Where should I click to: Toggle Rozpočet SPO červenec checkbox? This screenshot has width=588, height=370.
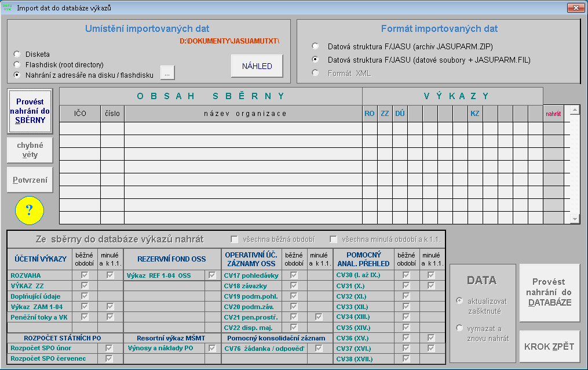click(109, 359)
